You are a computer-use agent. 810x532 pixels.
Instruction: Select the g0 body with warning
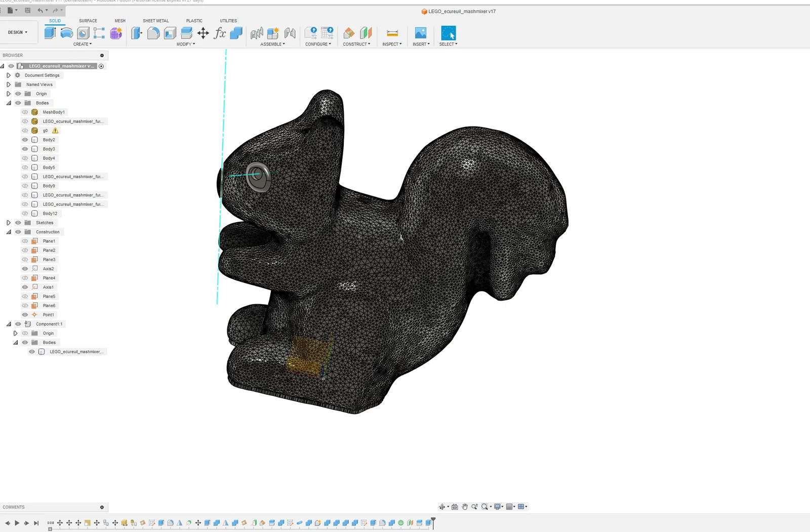click(x=45, y=131)
